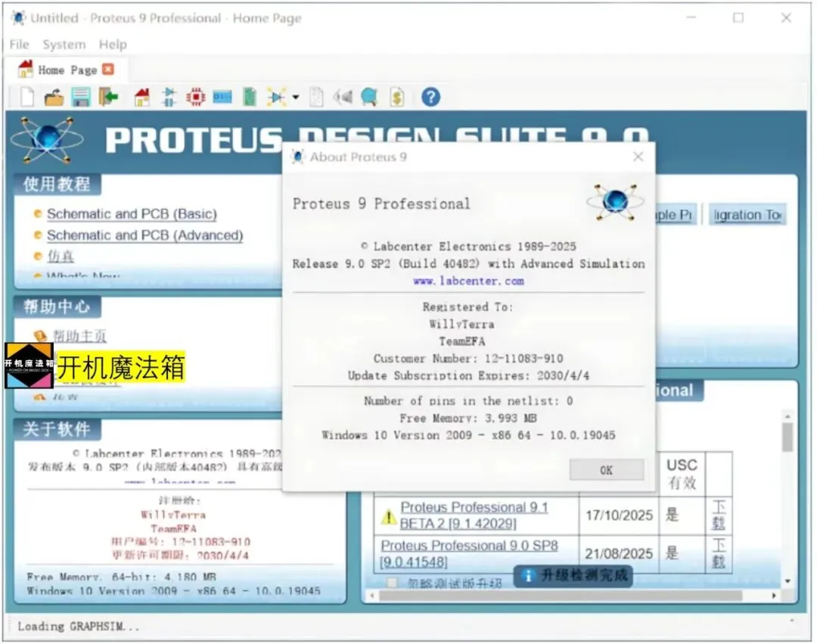Open Help via blue question-mark icon
The image size is (817, 644).
point(431,98)
